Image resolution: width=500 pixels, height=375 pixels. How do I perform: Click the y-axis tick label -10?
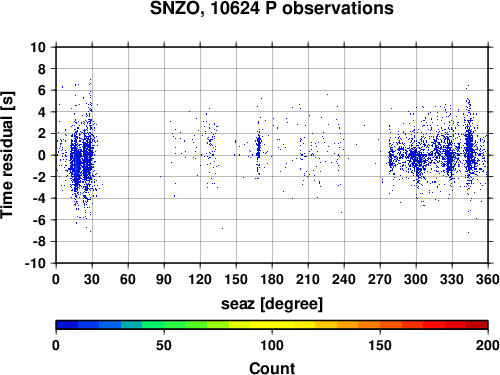(x=35, y=263)
